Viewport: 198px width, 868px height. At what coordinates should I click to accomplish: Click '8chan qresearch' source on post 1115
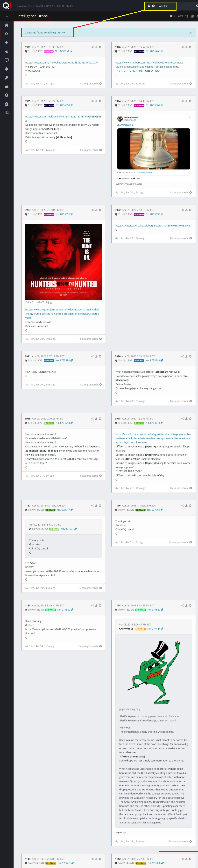point(88,646)
